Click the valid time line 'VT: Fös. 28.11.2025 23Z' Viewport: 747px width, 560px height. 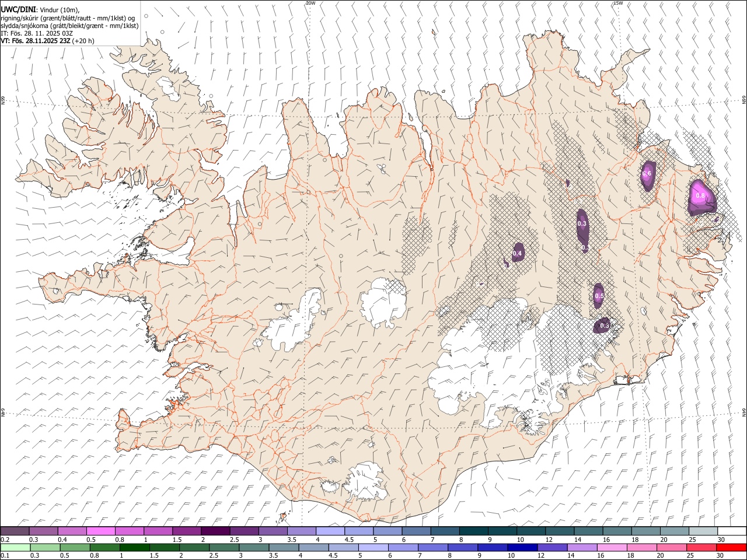36,41
